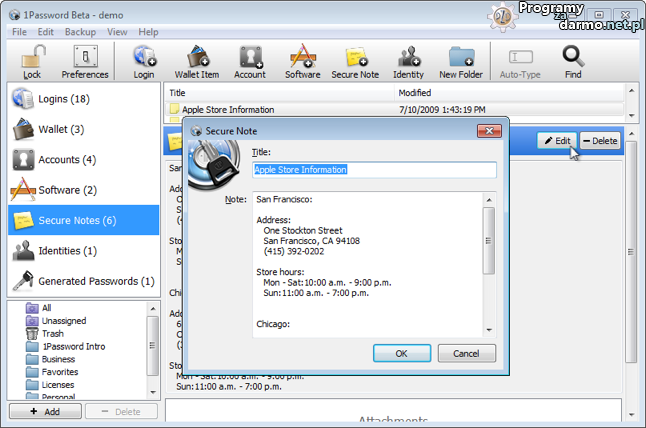
Task: Click the Find magnifier icon
Action: coord(573,60)
